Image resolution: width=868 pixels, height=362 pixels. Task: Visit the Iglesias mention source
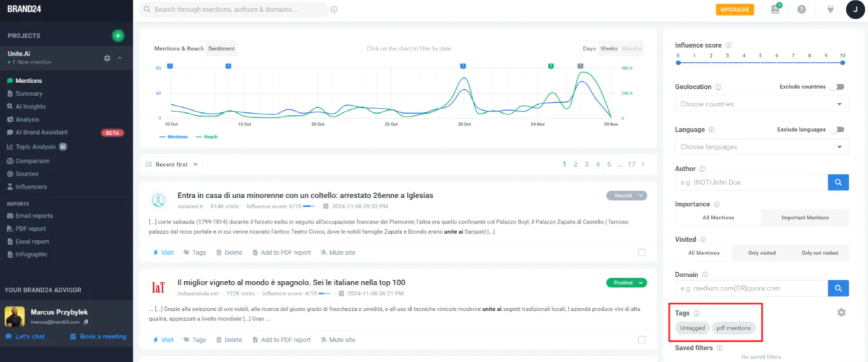[x=163, y=253]
